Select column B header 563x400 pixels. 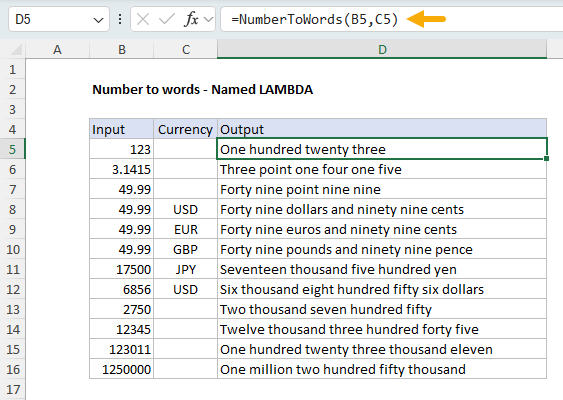click(x=122, y=50)
